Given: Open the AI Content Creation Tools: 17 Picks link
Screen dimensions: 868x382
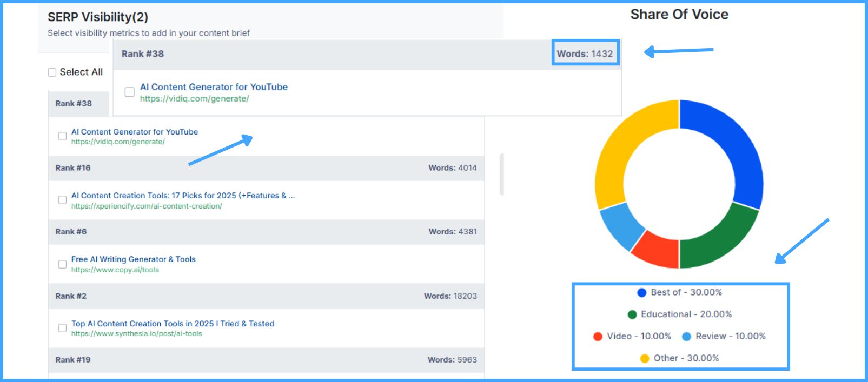Looking at the screenshot, I should point(183,196).
